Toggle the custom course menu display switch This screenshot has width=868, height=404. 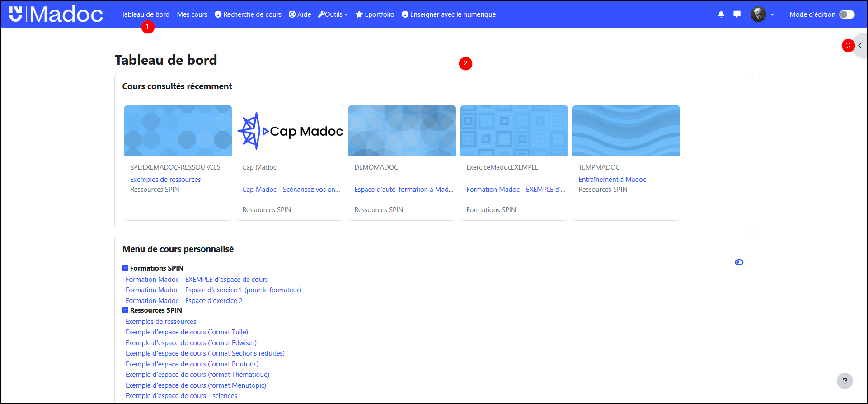(x=739, y=262)
